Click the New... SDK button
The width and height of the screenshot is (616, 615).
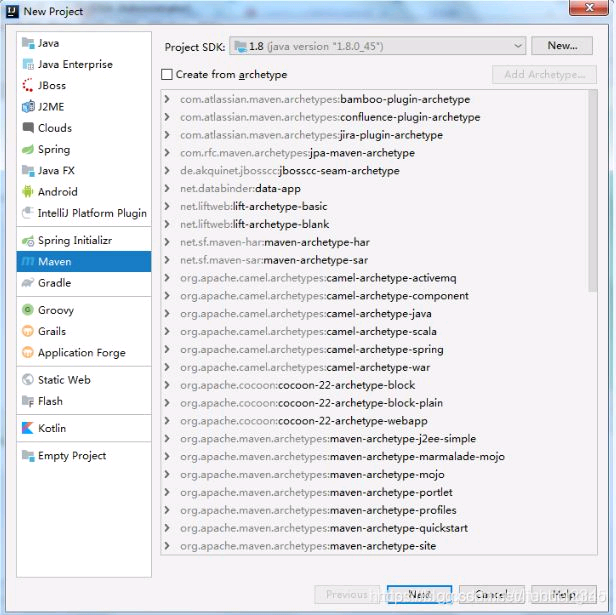562,46
